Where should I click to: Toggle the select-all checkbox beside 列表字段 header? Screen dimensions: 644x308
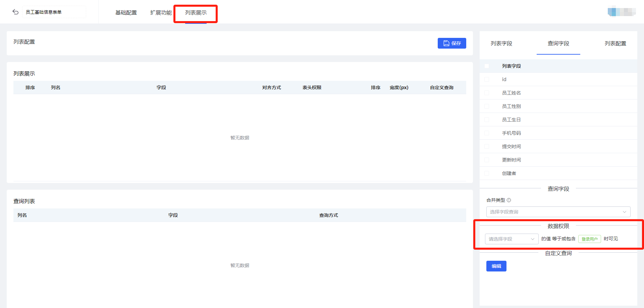pos(487,66)
